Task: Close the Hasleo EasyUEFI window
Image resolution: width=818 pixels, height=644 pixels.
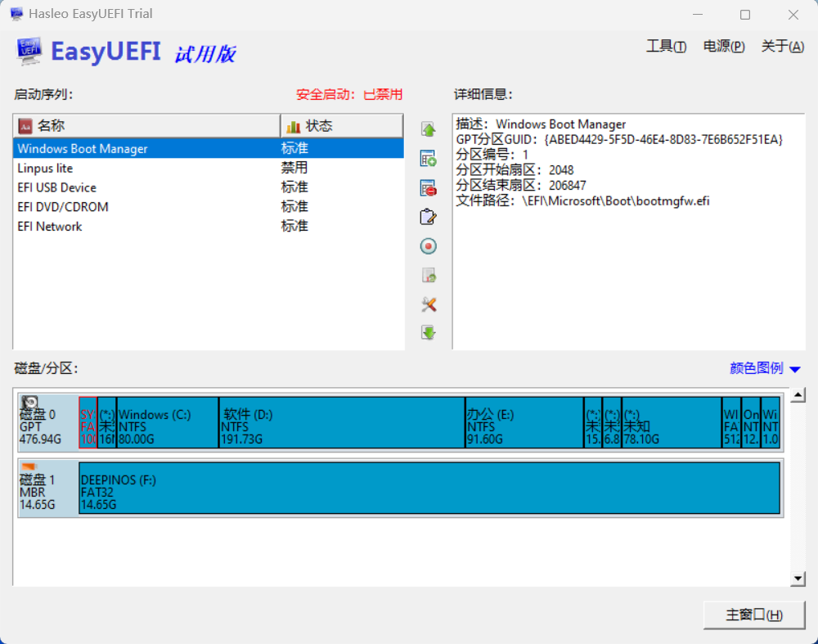Action: click(793, 15)
